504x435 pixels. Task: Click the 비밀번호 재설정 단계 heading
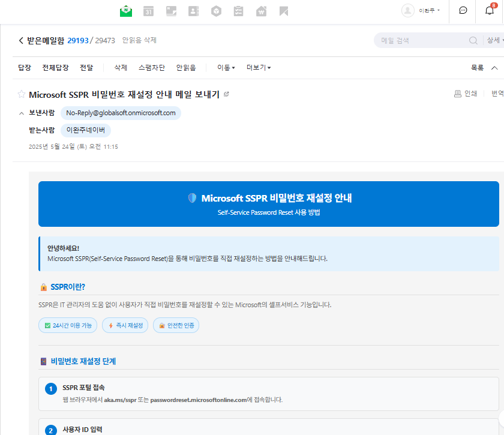(x=83, y=361)
